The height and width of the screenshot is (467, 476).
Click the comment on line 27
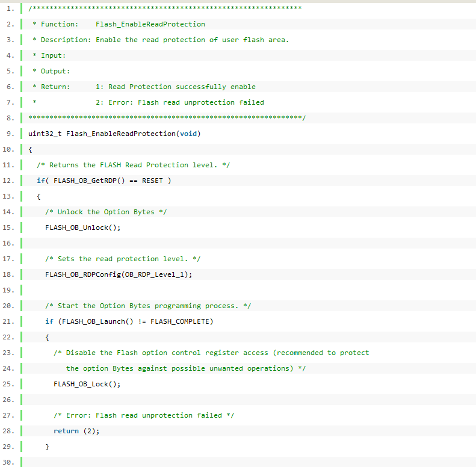pyautogui.click(x=144, y=415)
